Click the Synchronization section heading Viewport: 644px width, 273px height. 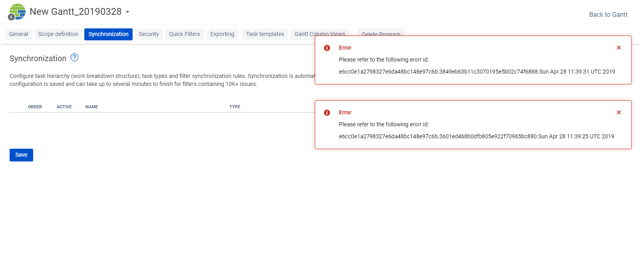38,59
